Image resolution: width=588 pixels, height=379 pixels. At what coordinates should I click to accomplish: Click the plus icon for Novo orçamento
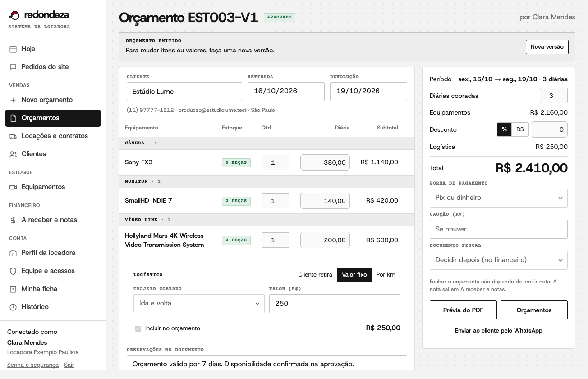[13, 100]
